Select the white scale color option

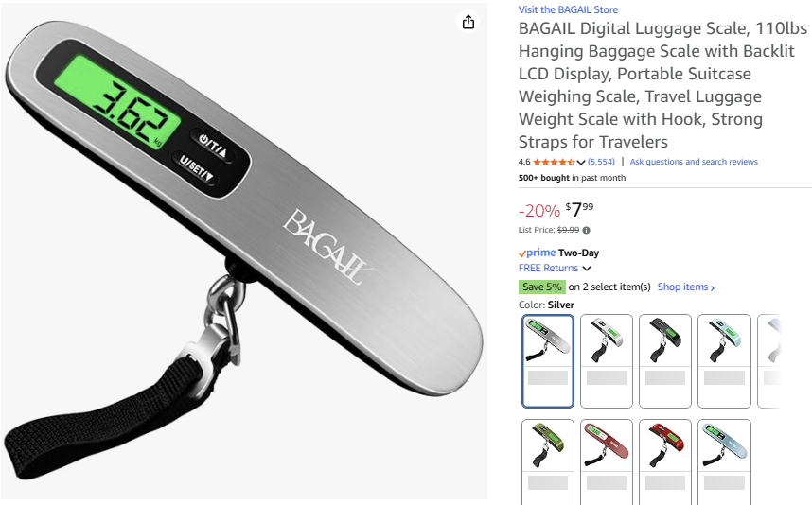(x=607, y=361)
